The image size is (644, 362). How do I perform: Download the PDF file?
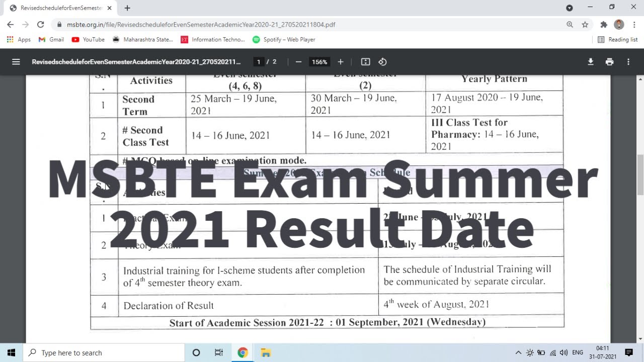591,62
